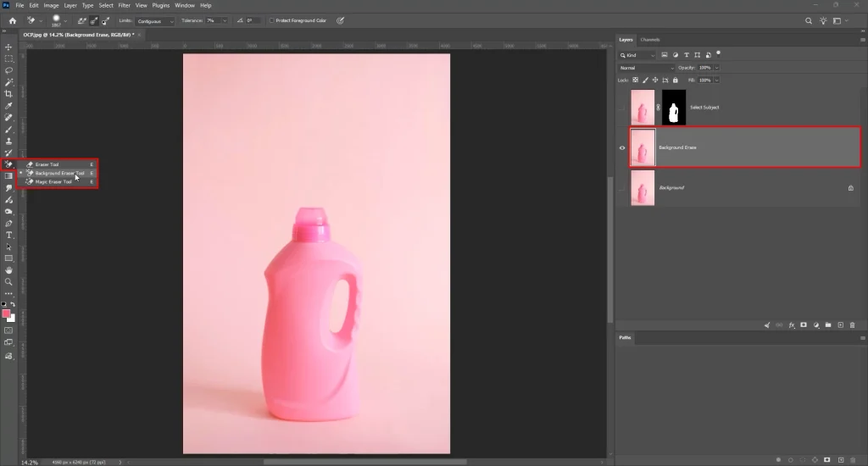This screenshot has width=868, height=466.
Task: Click the Search icon at top right
Action: [x=808, y=20]
